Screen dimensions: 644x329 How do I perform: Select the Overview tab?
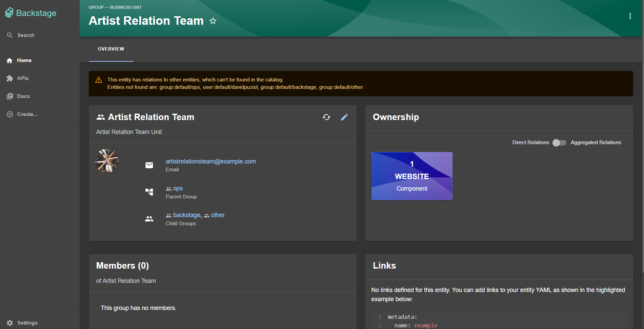click(111, 49)
